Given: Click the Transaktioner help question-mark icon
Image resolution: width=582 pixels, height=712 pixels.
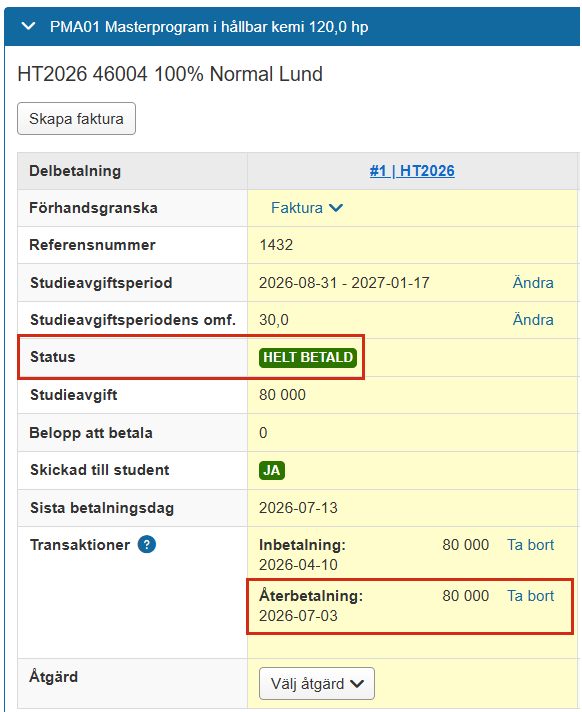Looking at the screenshot, I should (147, 544).
